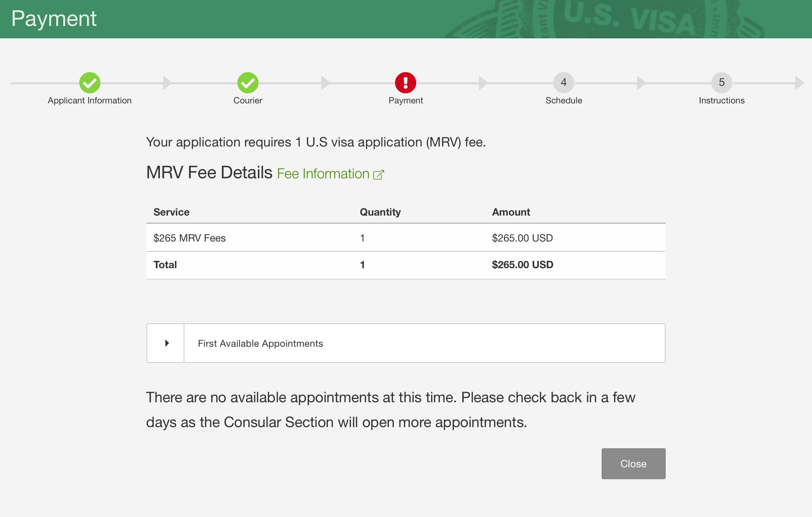Click the $265 MRV Fees service row
Image resolution: width=812 pixels, height=517 pixels.
tap(189, 238)
